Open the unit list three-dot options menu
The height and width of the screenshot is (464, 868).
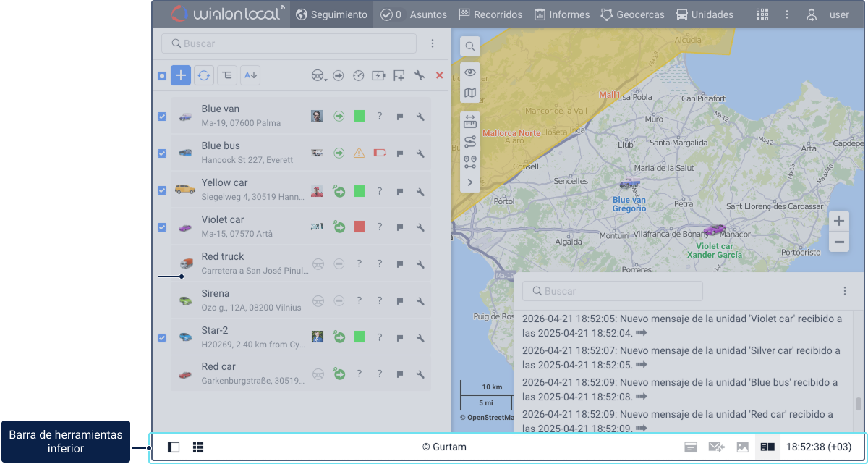[432, 43]
